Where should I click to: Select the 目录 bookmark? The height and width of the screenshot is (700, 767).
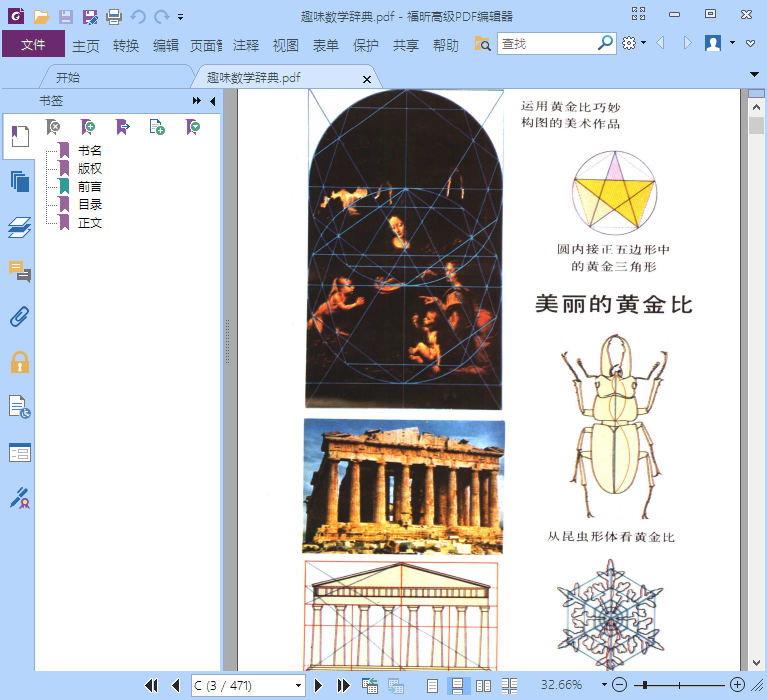tap(90, 205)
